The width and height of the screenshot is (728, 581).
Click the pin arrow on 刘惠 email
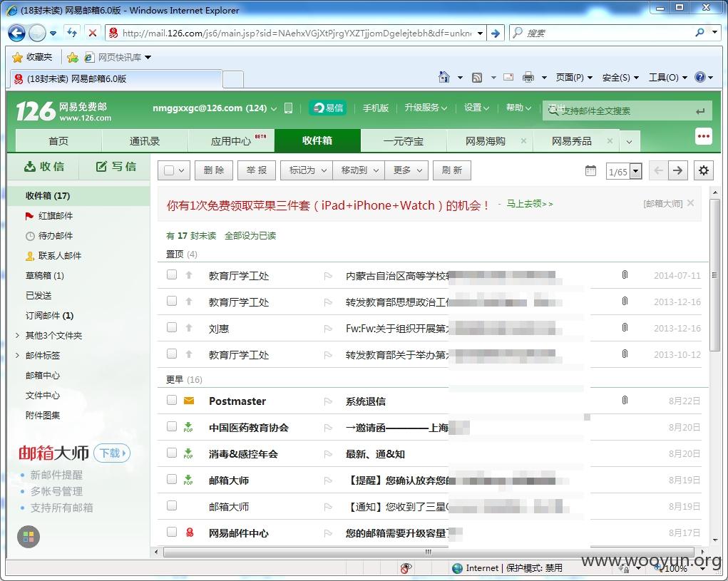tap(189, 328)
